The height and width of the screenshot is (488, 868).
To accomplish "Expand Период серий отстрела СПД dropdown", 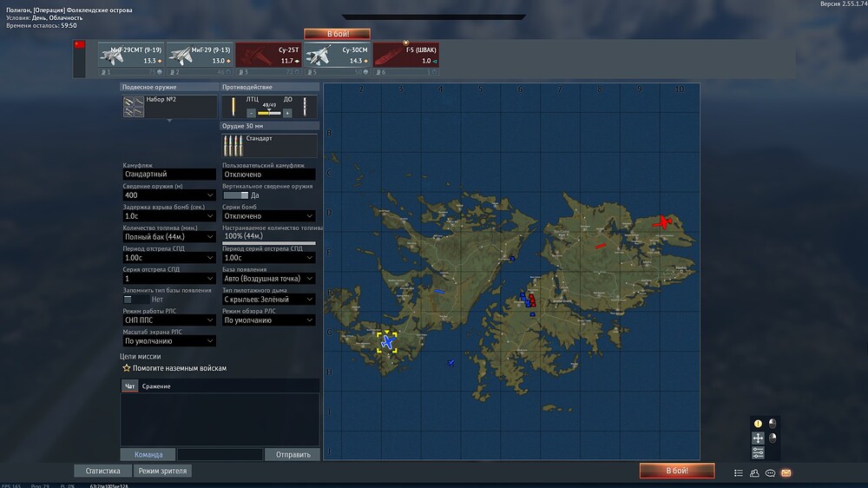I will [268, 258].
